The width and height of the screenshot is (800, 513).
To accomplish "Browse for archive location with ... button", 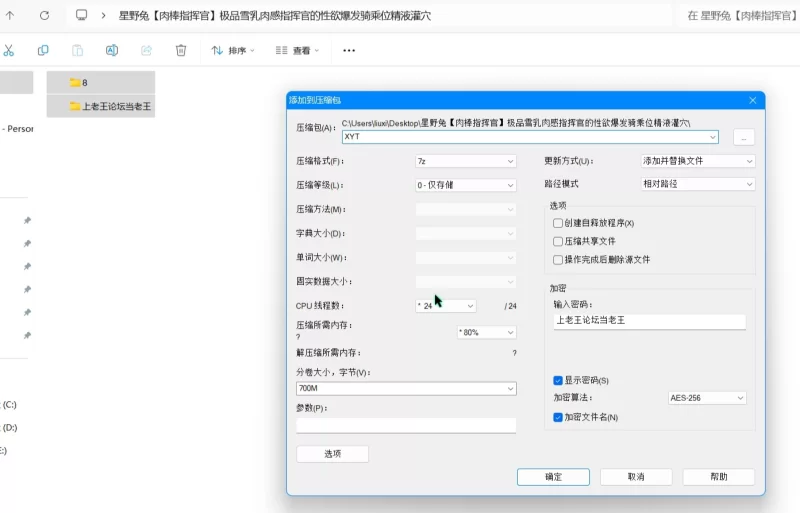I will pos(744,137).
